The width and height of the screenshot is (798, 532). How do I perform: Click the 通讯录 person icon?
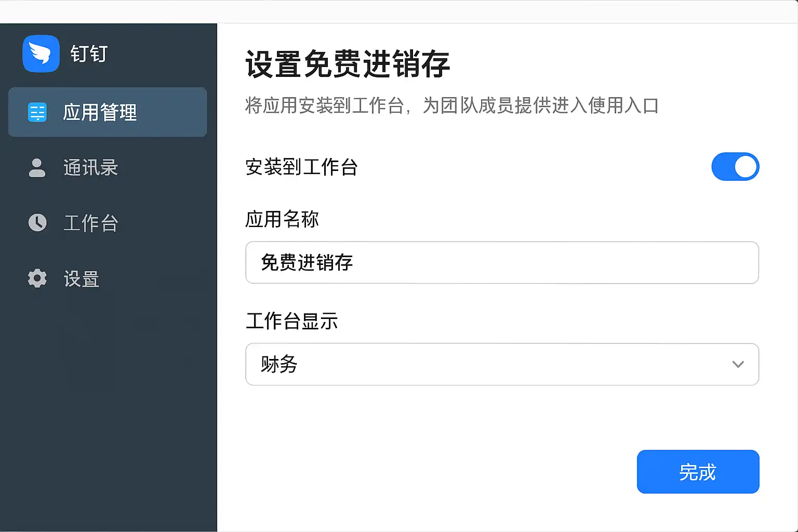37,168
